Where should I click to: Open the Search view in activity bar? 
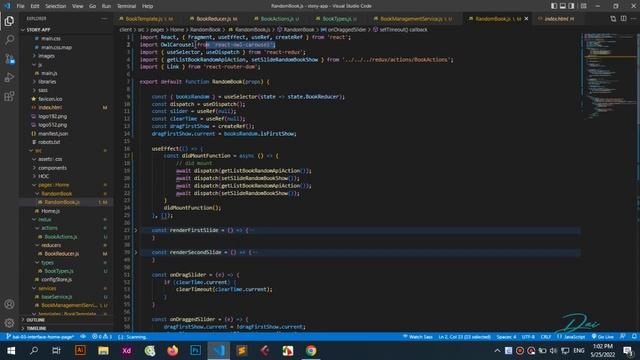(9, 40)
